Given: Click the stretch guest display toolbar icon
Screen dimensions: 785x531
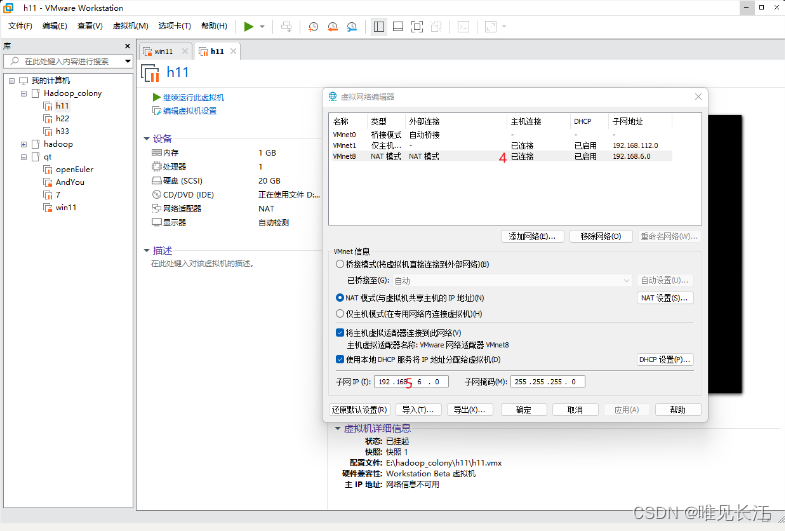Looking at the screenshot, I should pos(491,27).
